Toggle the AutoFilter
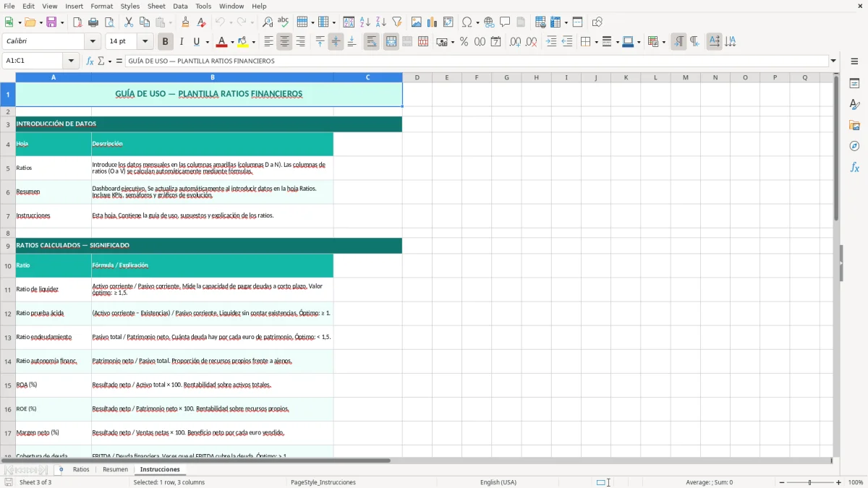Image resolution: width=868 pixels, height=488 pixels. [397, 22]
